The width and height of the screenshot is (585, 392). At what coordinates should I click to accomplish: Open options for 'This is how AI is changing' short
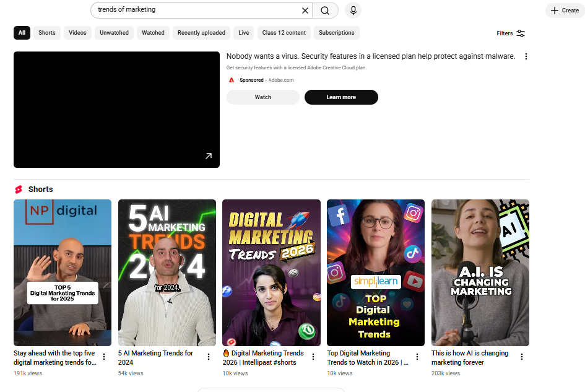(x=522, y=357)
